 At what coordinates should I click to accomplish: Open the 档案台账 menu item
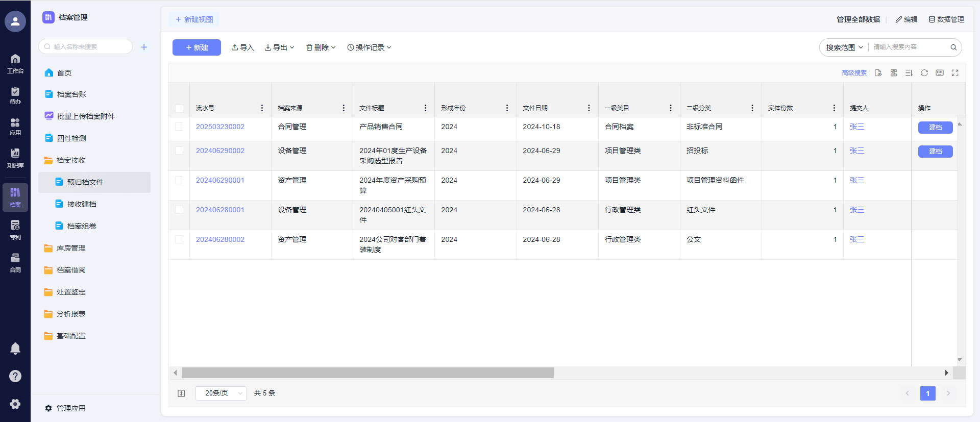(71, 94)
